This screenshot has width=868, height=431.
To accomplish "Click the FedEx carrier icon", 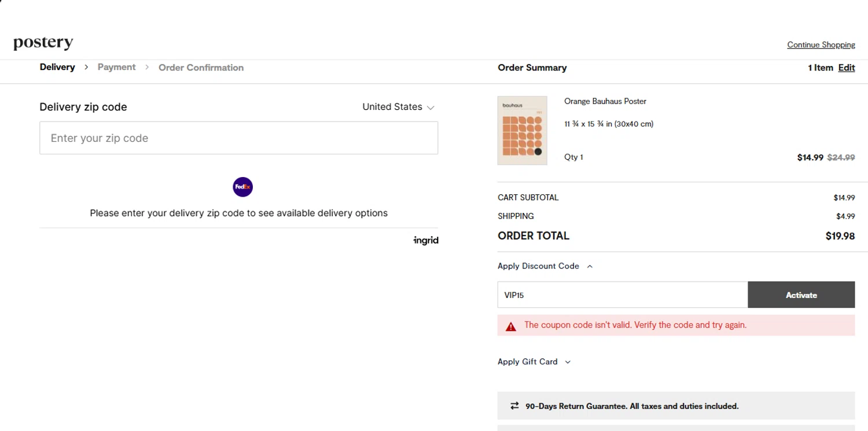I will pos(242,187).
